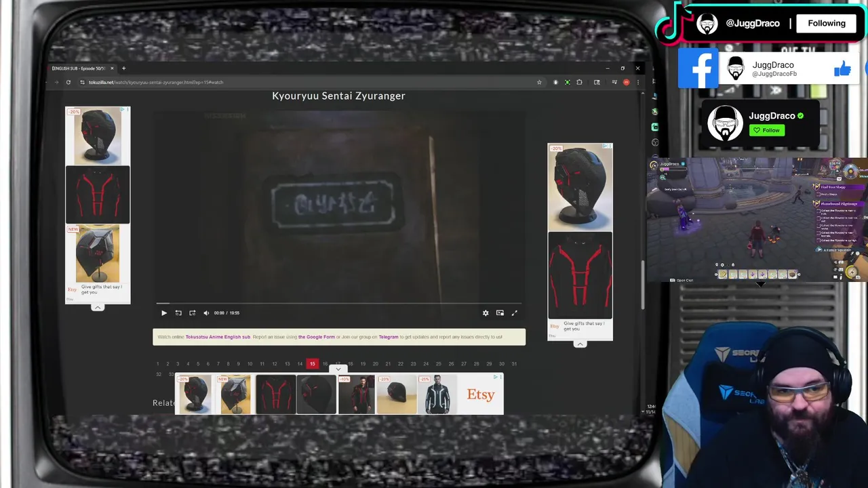Go forward in browser history
This screenshot has height=488, width=868.
point(56,82)
